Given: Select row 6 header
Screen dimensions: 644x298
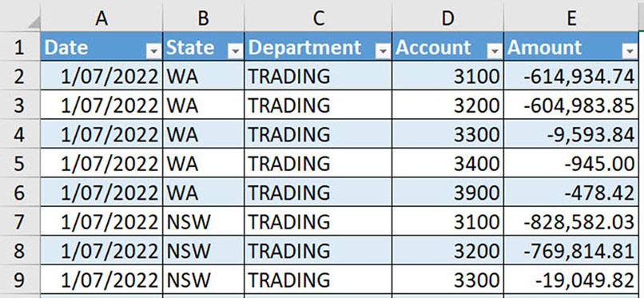Looking at the screenshot, I should [20, 192].
